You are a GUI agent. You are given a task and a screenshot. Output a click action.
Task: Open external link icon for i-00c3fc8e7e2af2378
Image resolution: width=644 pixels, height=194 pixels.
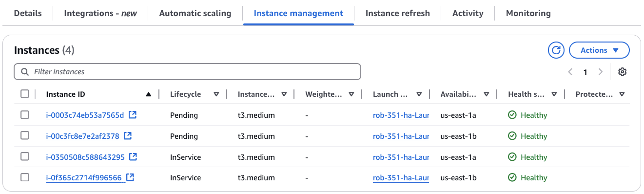pyautogui.click(x=128, y=136)
